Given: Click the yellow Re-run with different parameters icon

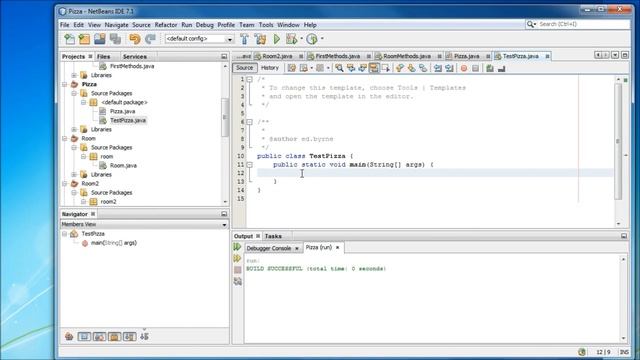Looking at the screenshot, I should (x=237, y=258).
